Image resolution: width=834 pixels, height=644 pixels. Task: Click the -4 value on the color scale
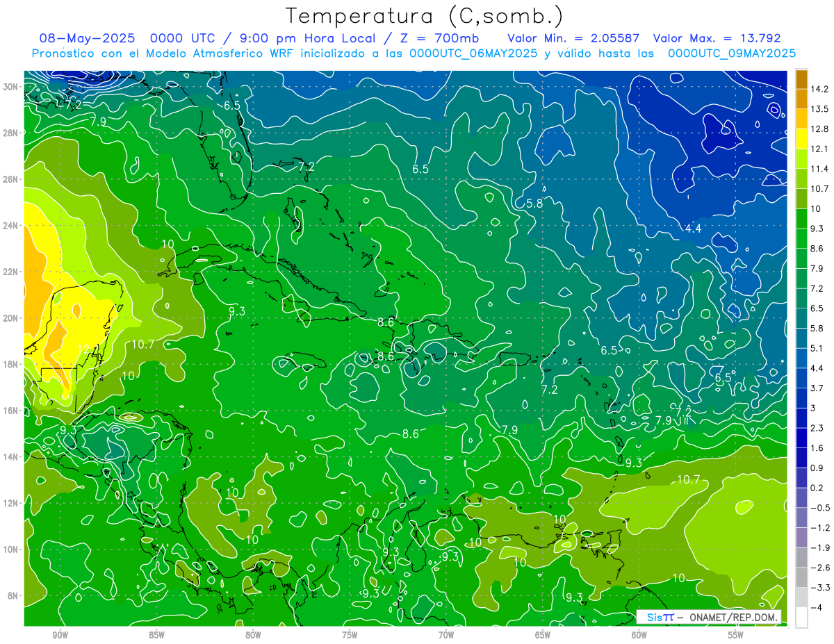point(817,607)
